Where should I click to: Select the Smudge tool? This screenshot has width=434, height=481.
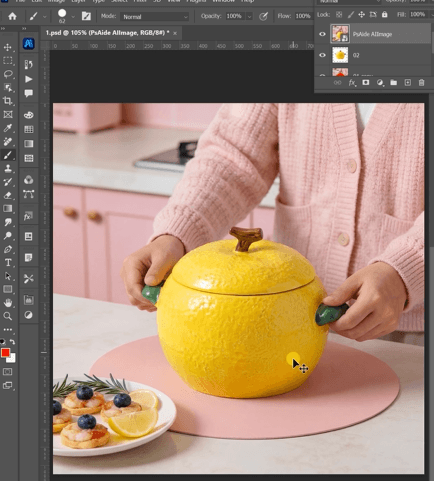pos(8,222)
